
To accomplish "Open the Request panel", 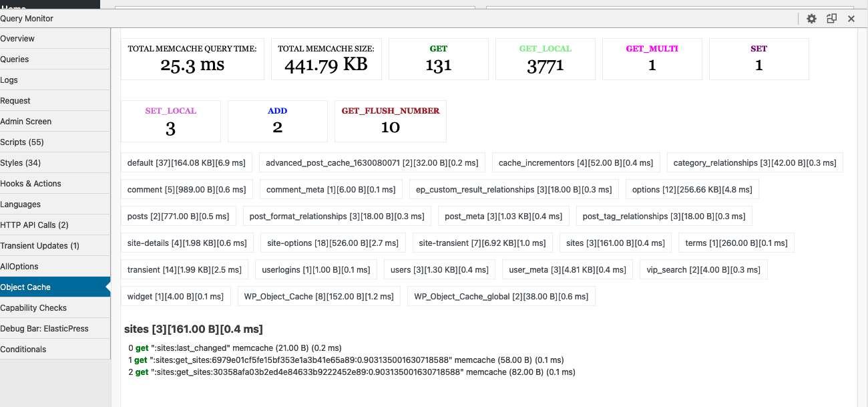I will 55,101.
